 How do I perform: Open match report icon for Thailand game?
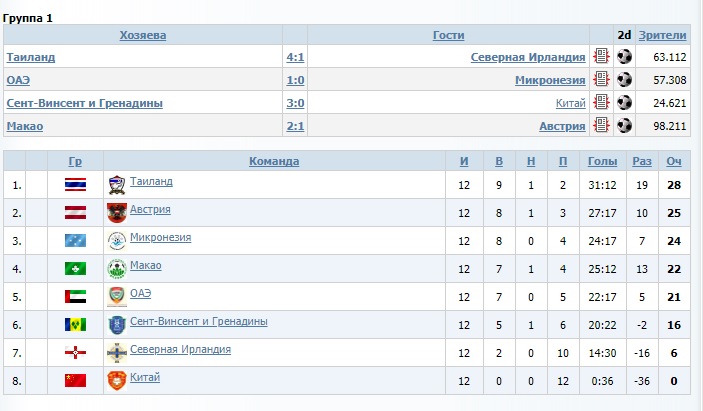click(601, 57)
